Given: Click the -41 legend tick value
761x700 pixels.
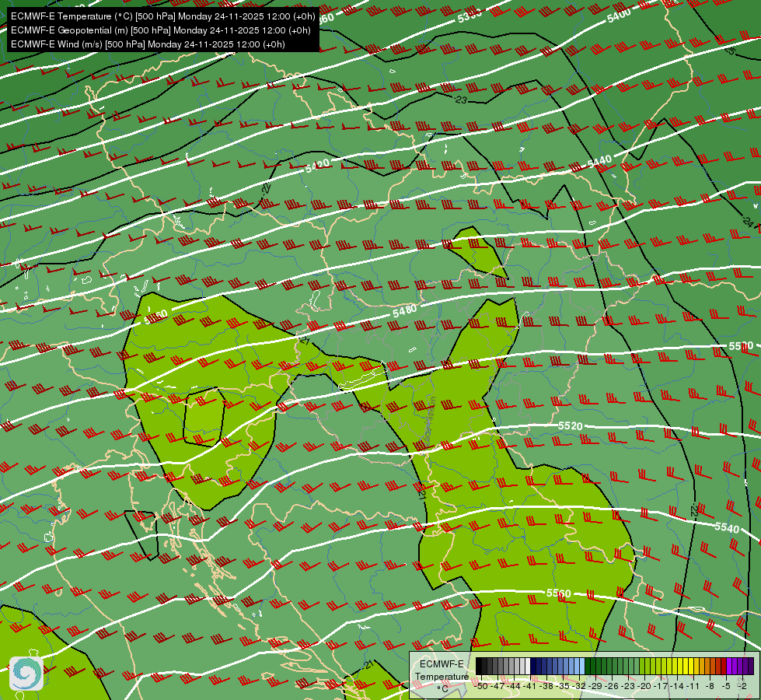Looking at the screenshot, I should 530,687.
